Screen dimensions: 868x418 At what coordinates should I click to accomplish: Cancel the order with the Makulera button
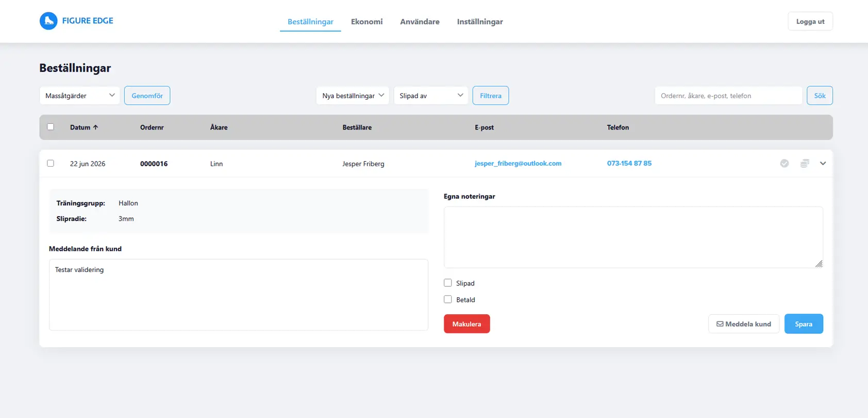[467, 324]
